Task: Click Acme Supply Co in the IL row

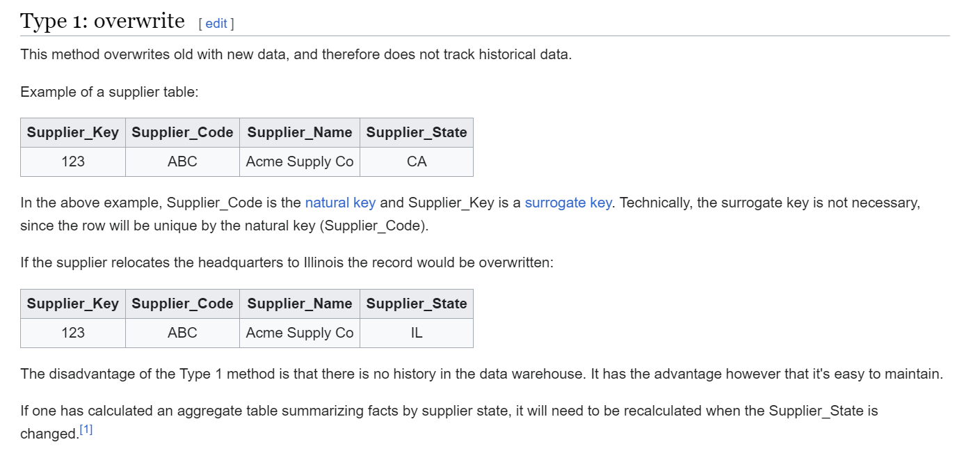Action: 300,333
